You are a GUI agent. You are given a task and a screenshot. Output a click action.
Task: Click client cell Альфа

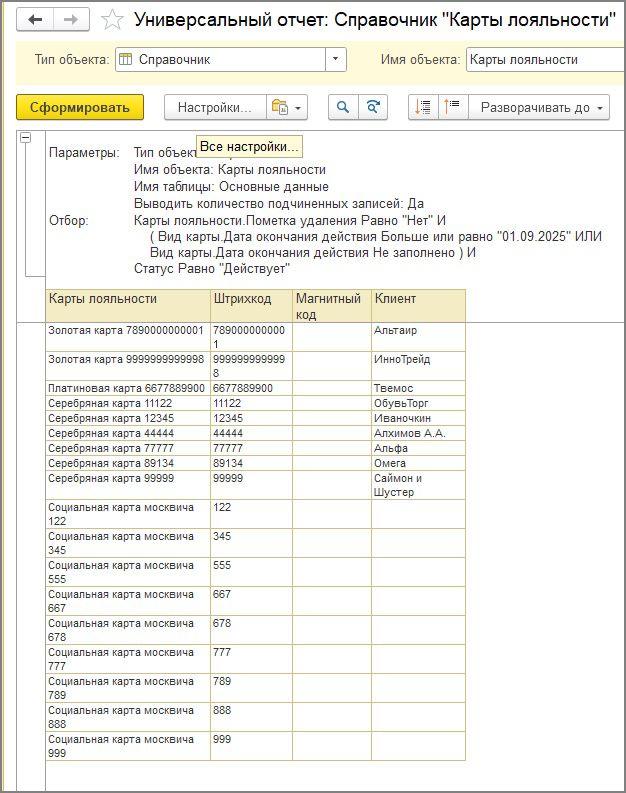point(418,448)
